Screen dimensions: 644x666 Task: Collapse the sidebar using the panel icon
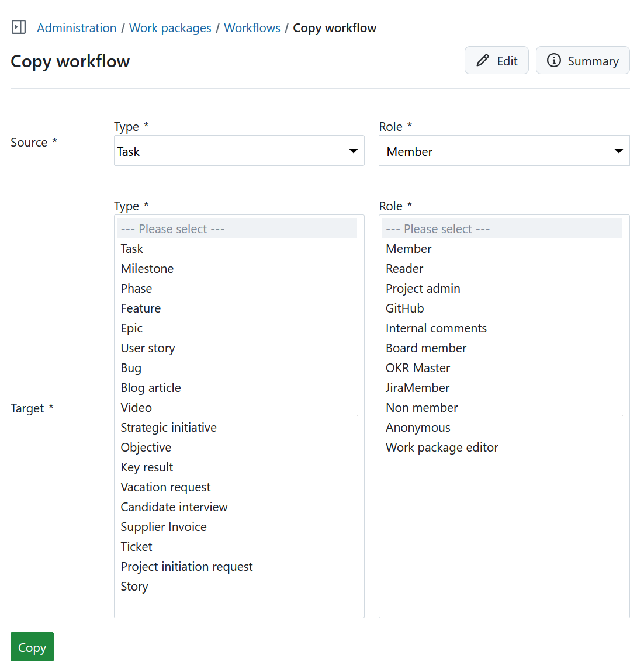[x=18, y=26]
